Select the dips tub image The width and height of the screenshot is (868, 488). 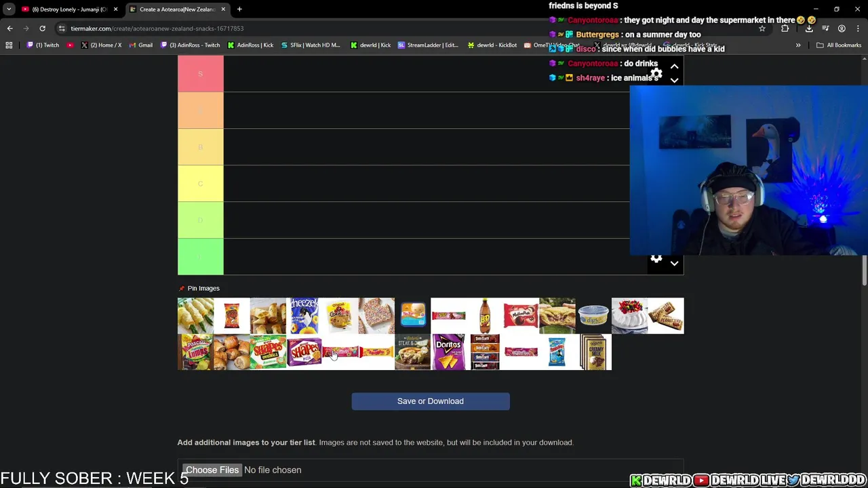593,316
